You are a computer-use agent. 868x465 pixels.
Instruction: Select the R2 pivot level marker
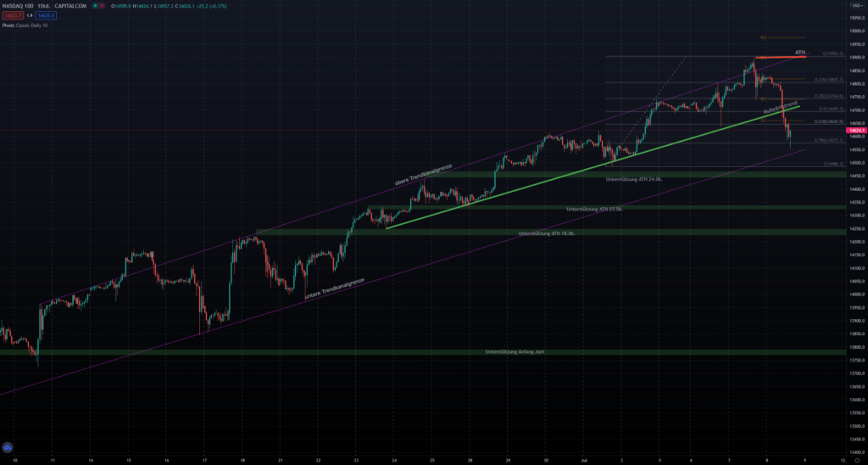point(763,37)
